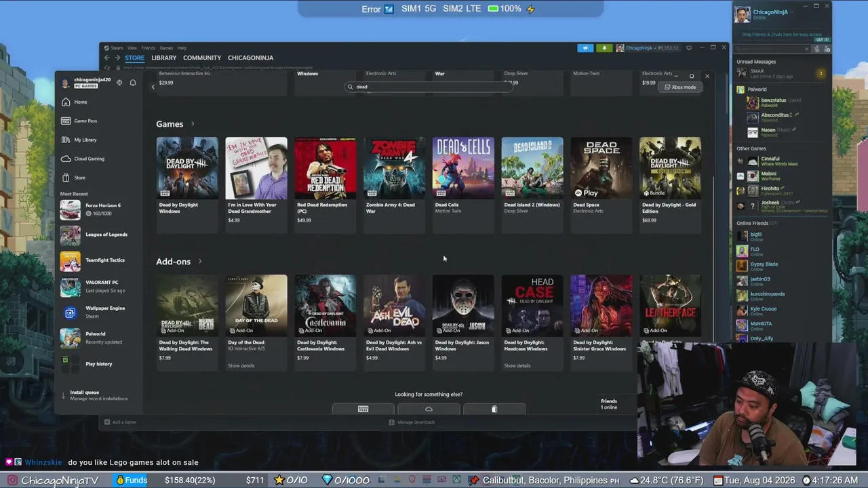Open Wallpaper Engine from recent list
Screen dimensions: 868x488
pyautogui.click(x=98, y=312)
